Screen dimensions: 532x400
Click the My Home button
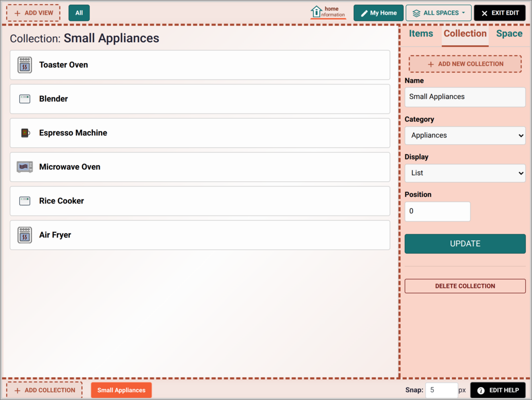378,13
